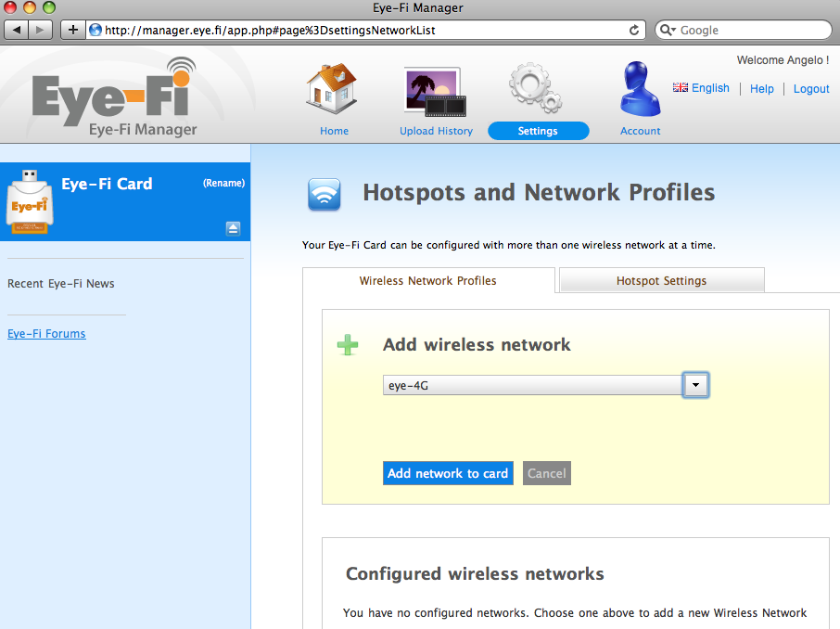This screenshot has height=629, width=840.
Task: Select the Settings navigation pill
Action: tap(539, 131)
